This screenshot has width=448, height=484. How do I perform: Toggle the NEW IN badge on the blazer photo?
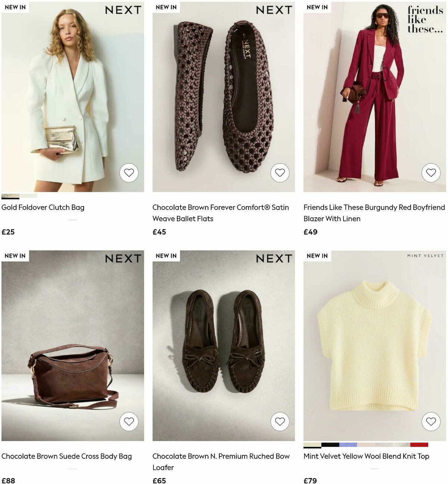click(x=317, y=7)
